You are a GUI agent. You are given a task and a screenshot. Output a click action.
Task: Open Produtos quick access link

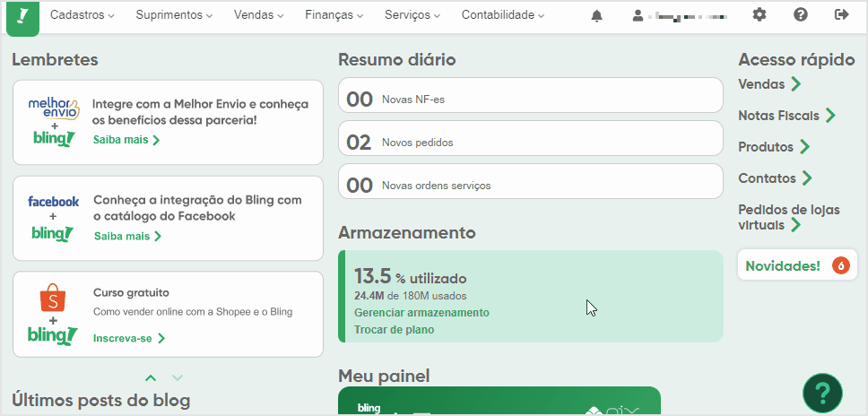click(x=774, y=147)
